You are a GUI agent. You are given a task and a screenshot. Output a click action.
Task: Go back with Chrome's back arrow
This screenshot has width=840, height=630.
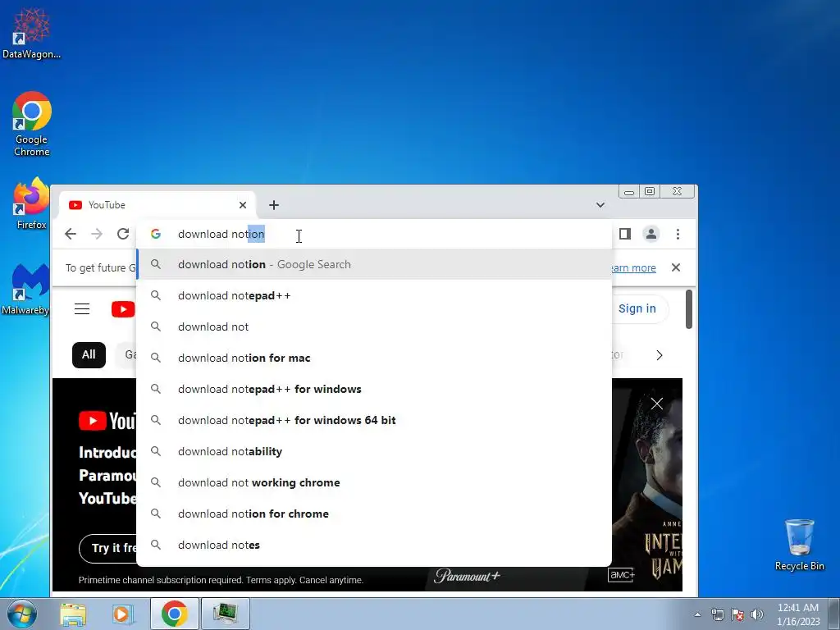point(71,234)
